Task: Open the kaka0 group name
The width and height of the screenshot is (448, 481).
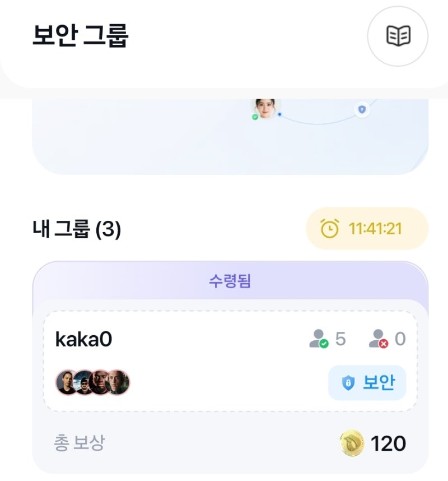Action: click(x=83, y=339)
